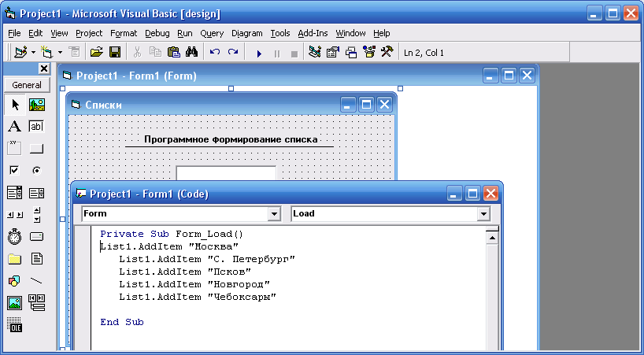Open the Debug menu

(x=157, y=33)
